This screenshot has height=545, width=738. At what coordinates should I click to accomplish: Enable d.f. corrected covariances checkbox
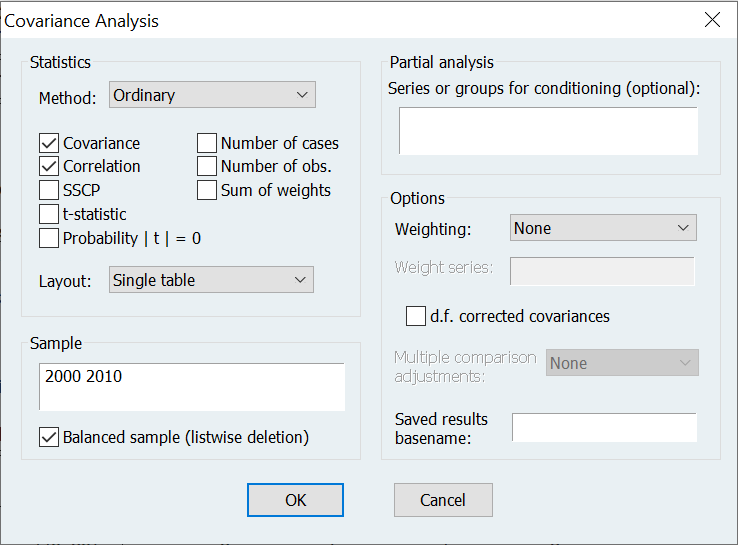(416, 316)
